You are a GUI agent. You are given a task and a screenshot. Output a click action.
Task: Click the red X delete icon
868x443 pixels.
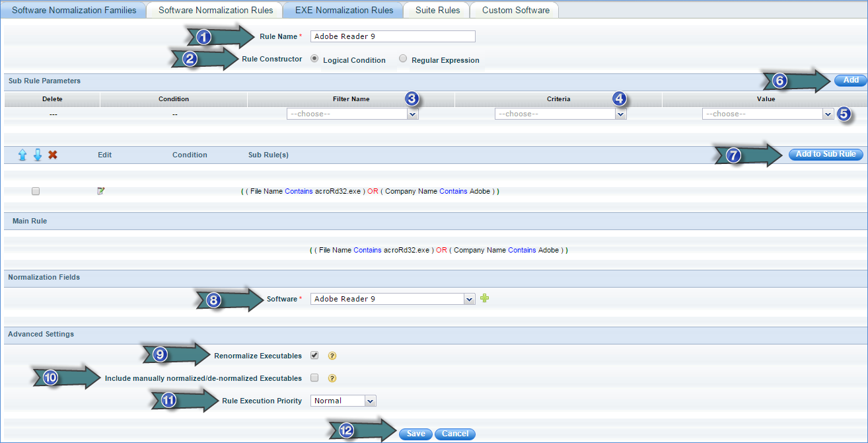tap(53, 155)
